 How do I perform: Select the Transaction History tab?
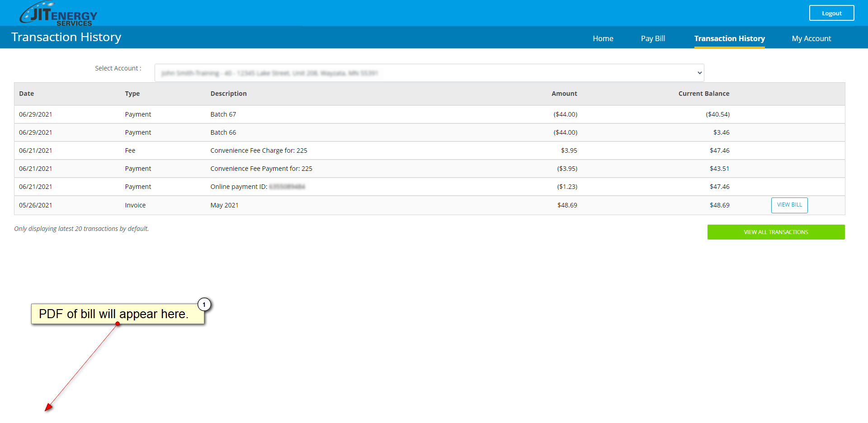coord(729,38)
